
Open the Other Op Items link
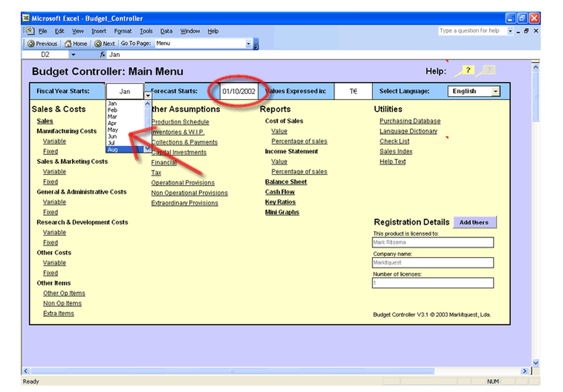coord(64,294)
